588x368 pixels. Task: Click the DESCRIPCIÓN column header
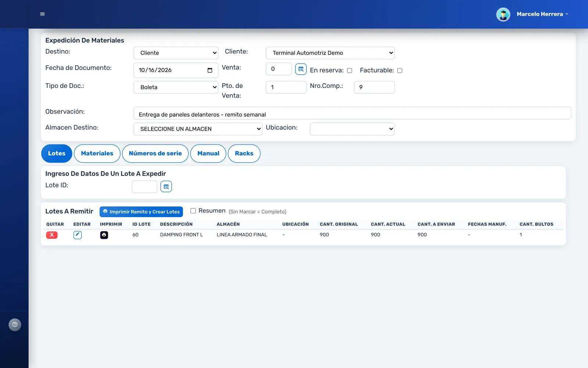176,224
